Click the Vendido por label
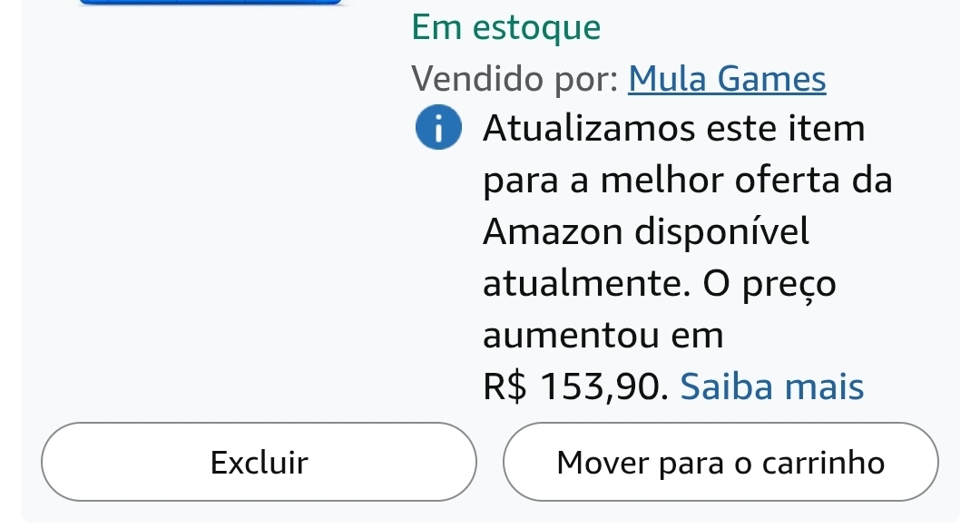The height and width of the screenshot is (528, 980). tap(514, 79)
